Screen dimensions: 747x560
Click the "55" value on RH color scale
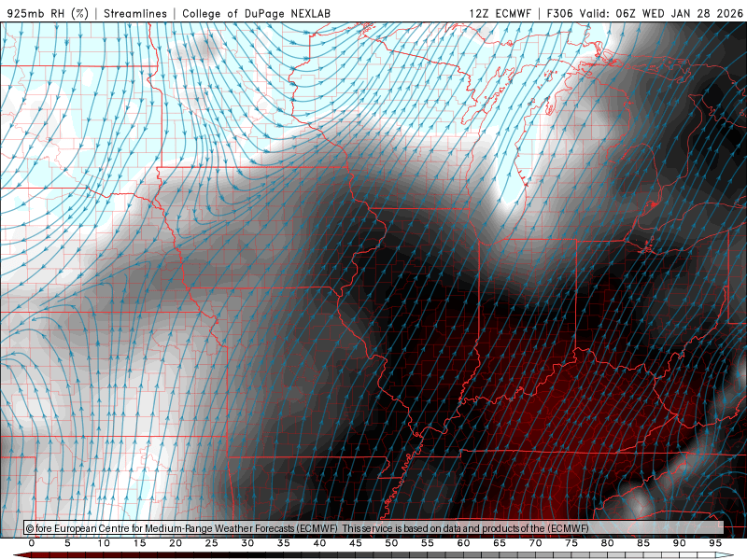(428, 543)
